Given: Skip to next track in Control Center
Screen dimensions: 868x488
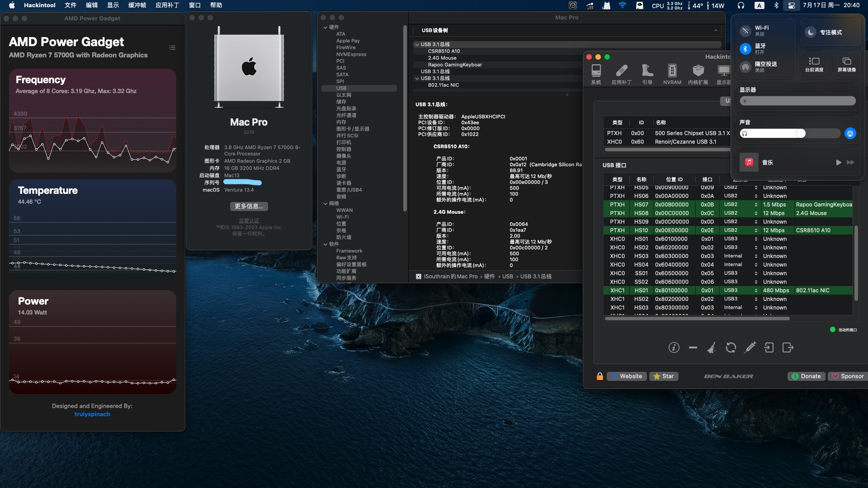Looking at the screenshot, I should click(x=850, y=162).
